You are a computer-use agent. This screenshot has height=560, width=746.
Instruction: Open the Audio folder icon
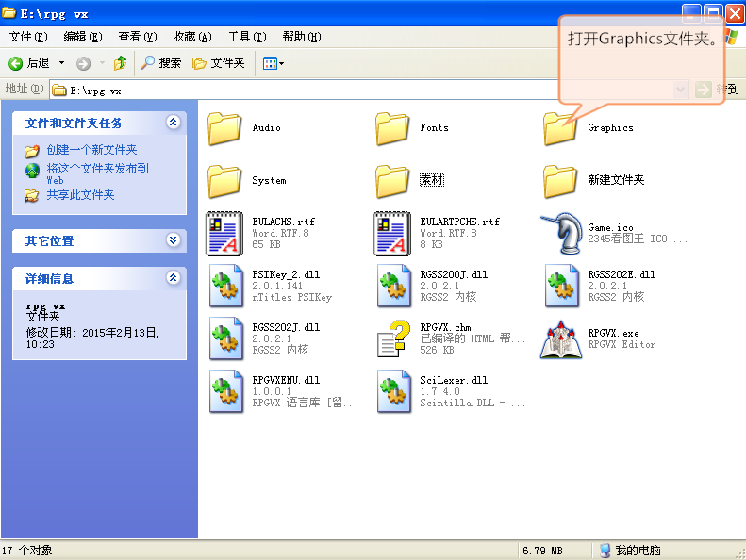[x=224, y=128]
